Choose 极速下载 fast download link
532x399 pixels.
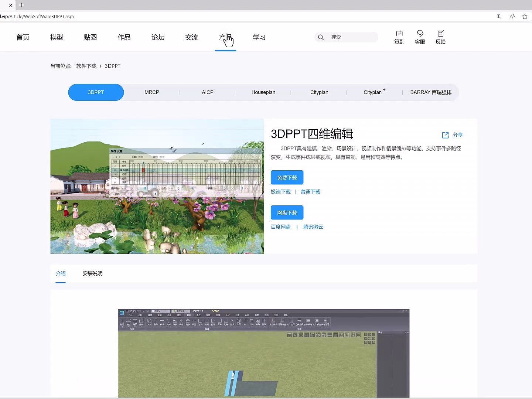[x=281, y=192]
